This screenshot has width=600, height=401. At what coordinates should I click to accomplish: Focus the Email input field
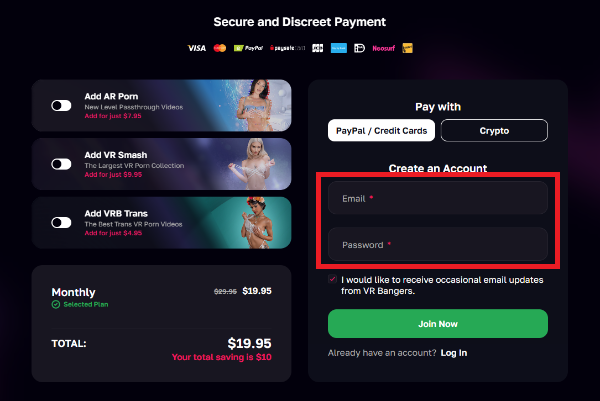point(438,199)
